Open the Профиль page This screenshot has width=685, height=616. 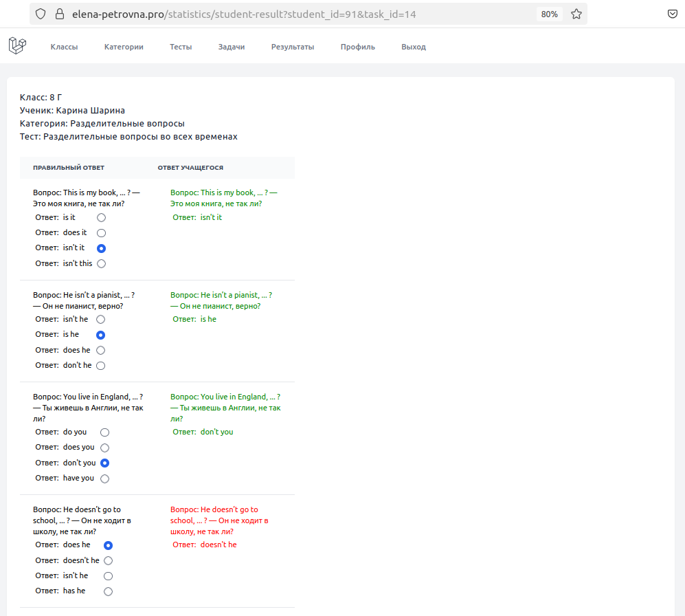[x=358, y=47]
